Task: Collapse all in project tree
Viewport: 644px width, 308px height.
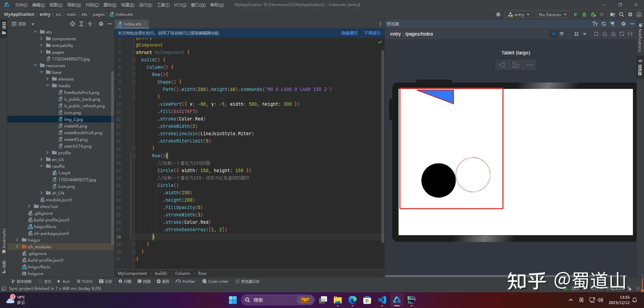Action: pos(90,24)
